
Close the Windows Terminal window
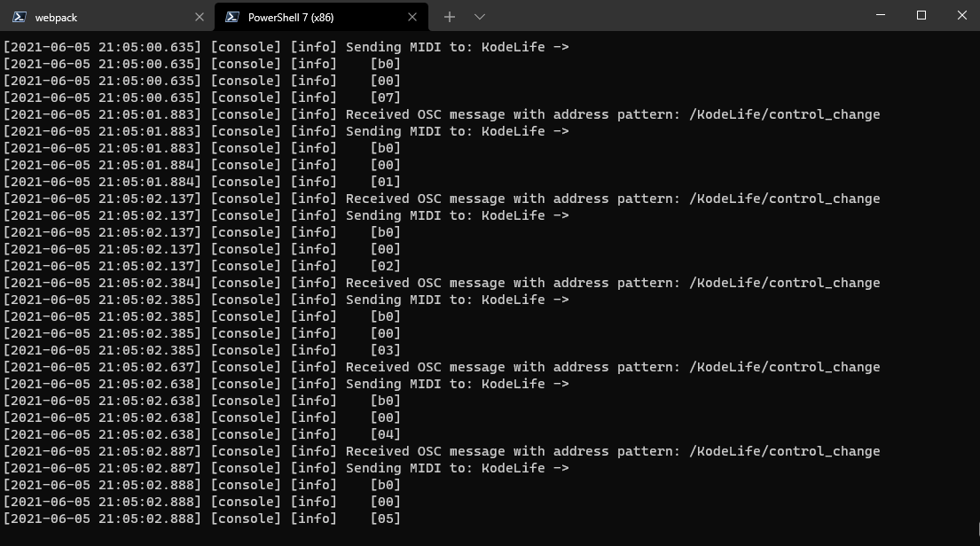962,15
